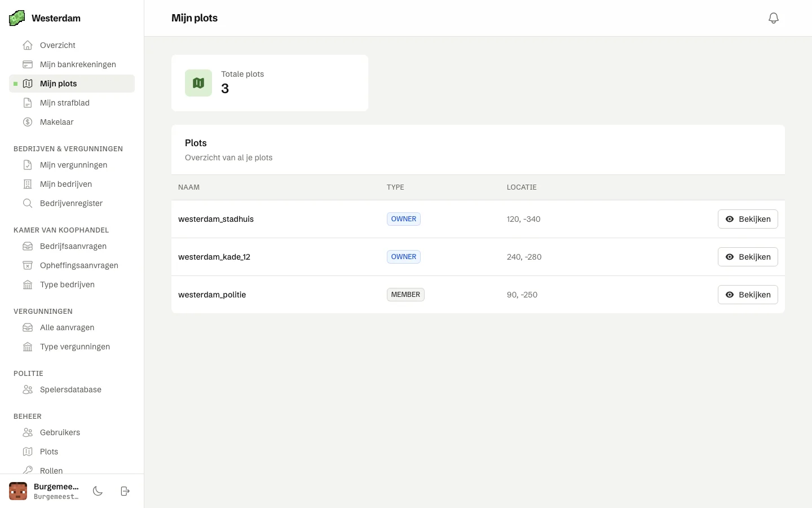Click the Makelaar dollar icon
Viewport: 812px width, 508px height.
[28, 122]
